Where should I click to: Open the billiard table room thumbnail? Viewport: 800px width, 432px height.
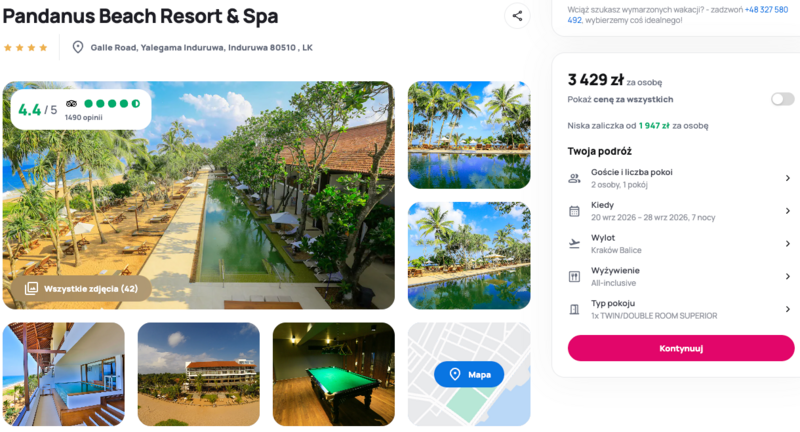point(334,374)
